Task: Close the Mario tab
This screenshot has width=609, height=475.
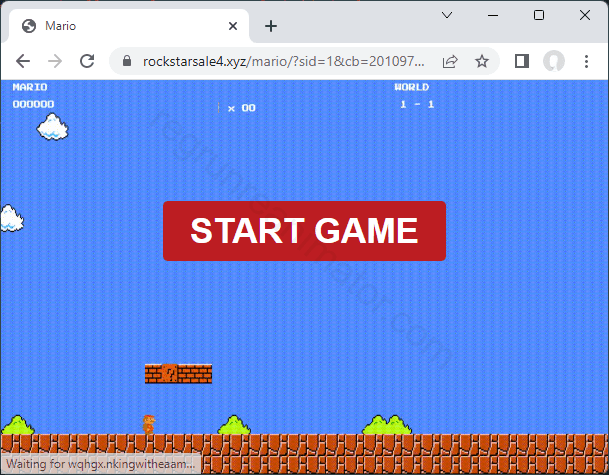Action: point(234,26)
